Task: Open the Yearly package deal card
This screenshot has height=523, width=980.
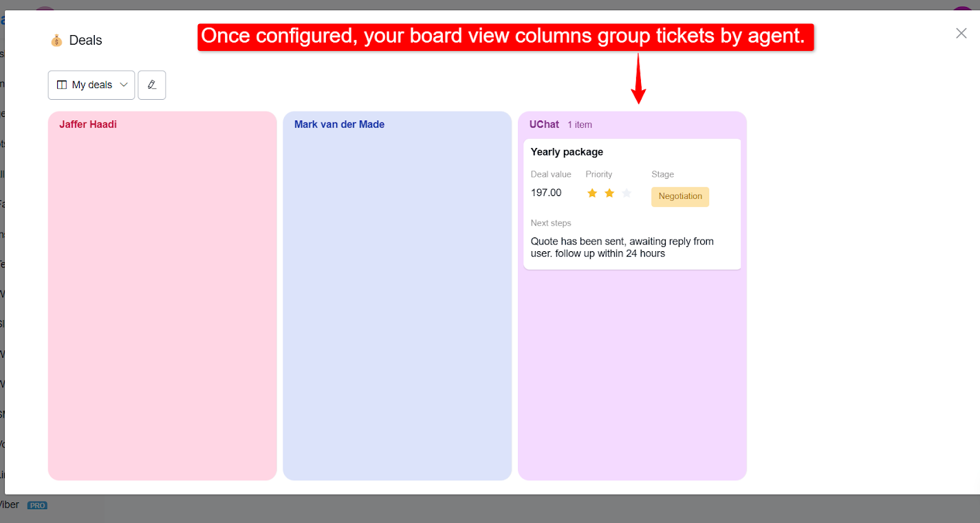Action: coord(632,204)
